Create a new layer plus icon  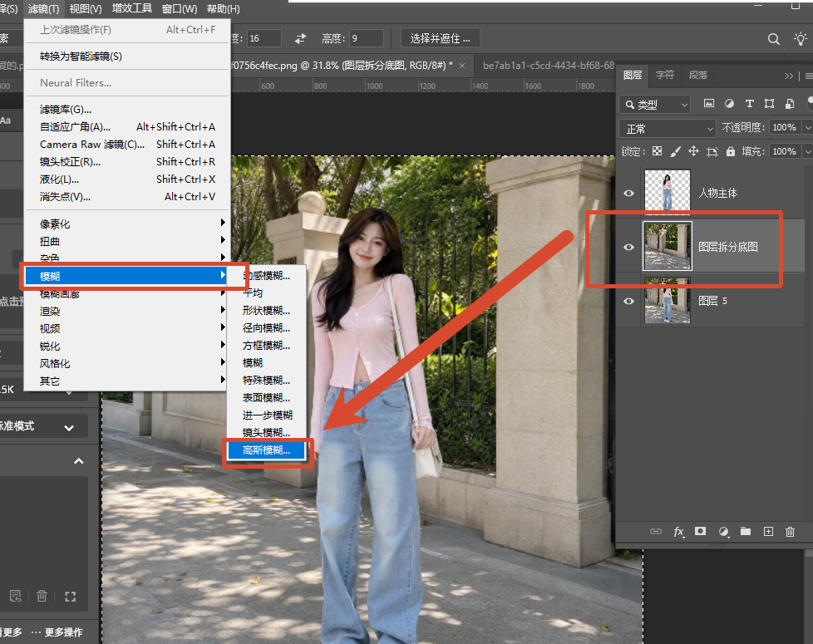(768, 532)
